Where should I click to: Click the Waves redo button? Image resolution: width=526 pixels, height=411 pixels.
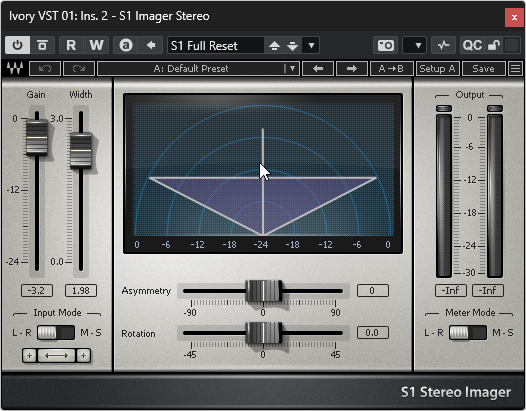pyautogui.click(x=79, y=68)
